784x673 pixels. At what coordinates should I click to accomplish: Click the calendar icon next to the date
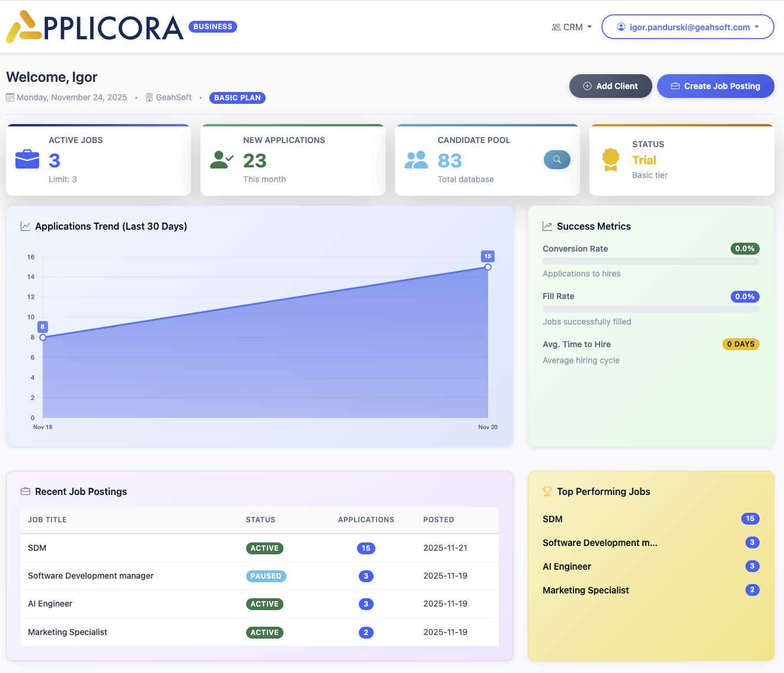10,97
